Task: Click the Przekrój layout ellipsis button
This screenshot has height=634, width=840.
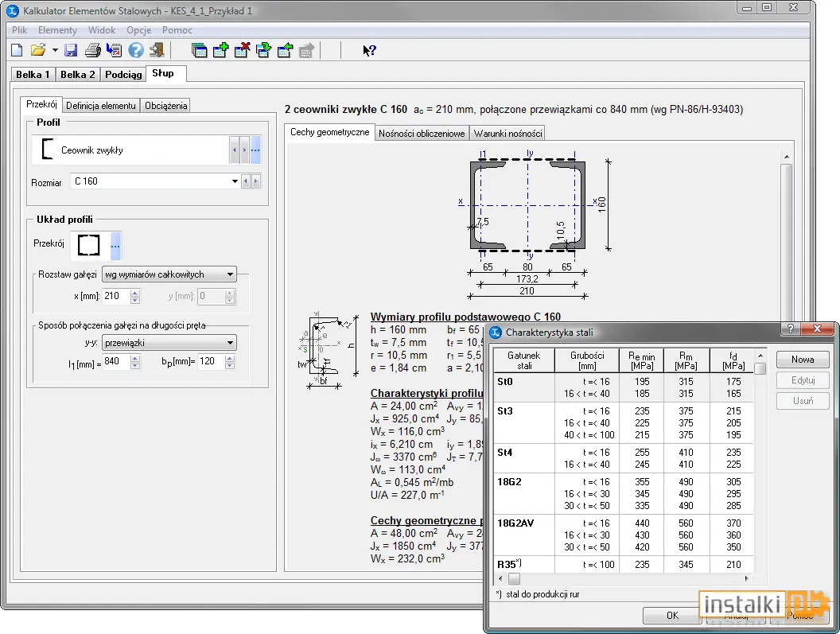Action: 115,246
